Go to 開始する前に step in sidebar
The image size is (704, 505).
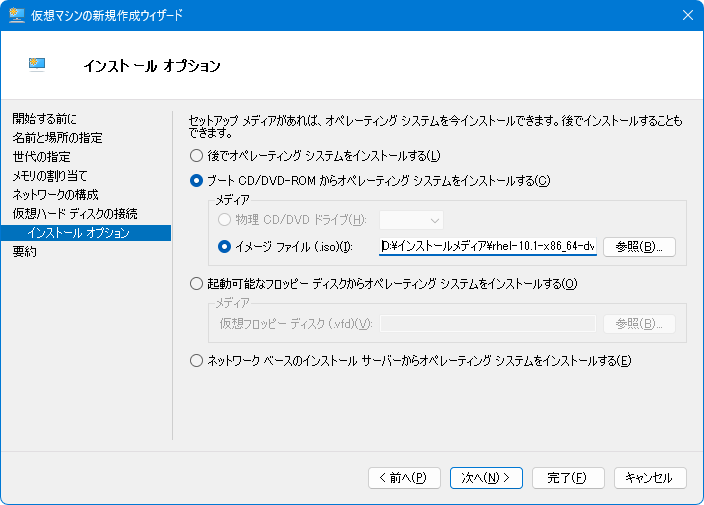point(45,119)
